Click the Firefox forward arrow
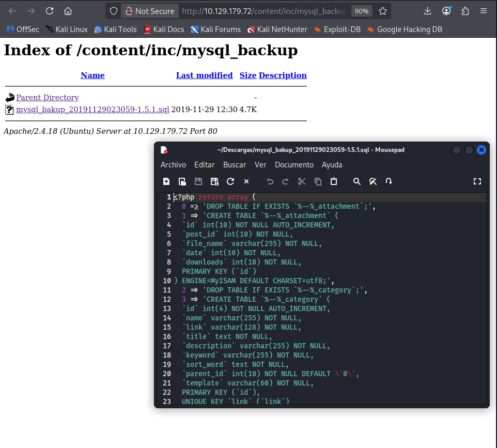This screenshot has width=497, height=448. (x=31, y=11)
